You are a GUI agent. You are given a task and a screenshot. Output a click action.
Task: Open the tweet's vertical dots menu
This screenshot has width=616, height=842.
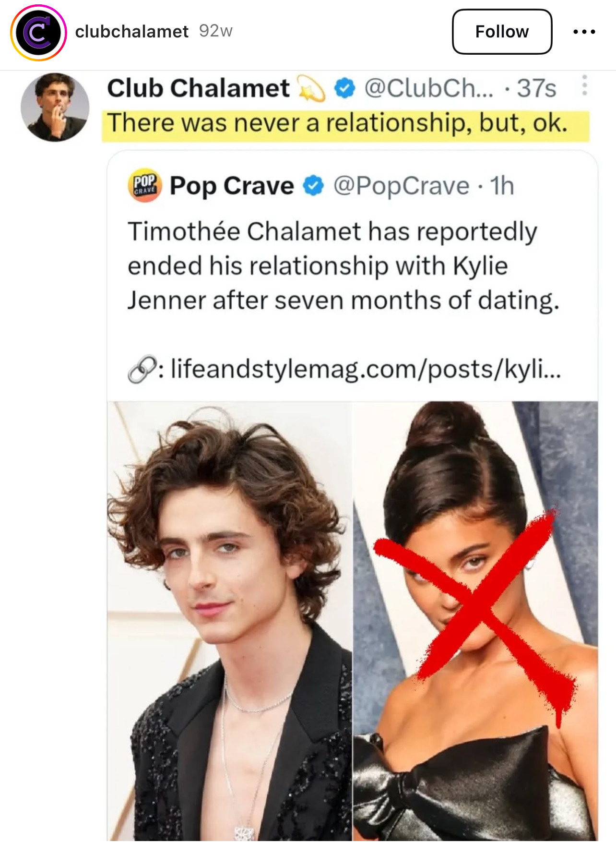[584, 85]
